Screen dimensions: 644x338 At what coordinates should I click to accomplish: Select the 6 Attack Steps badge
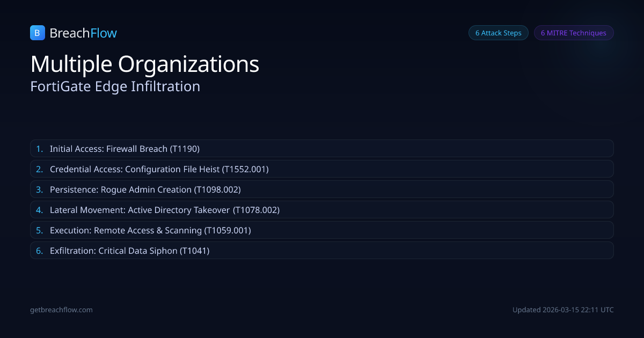[x=498, y=33]
